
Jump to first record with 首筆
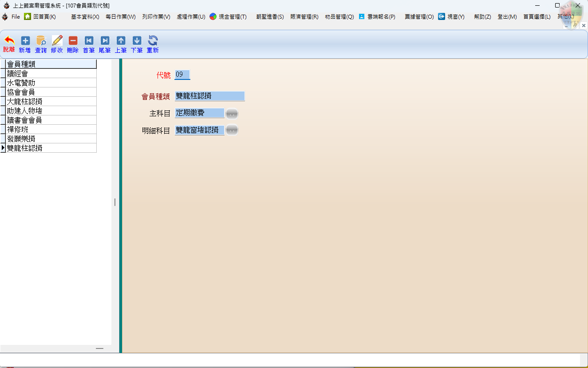coord(89,44)
